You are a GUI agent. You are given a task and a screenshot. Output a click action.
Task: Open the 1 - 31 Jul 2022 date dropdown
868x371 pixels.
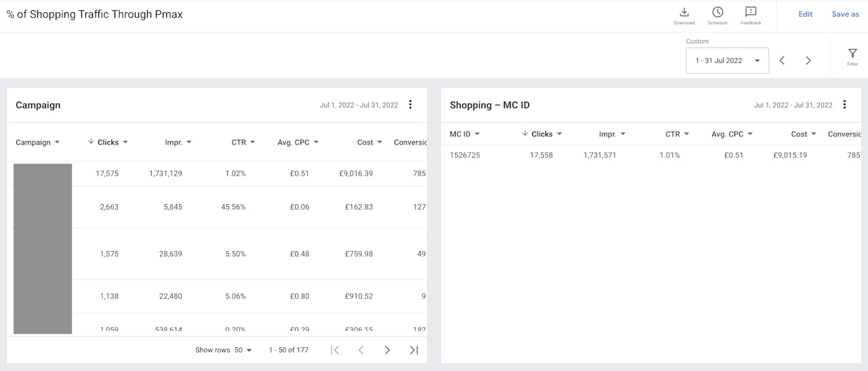click(x=727, y=60)
